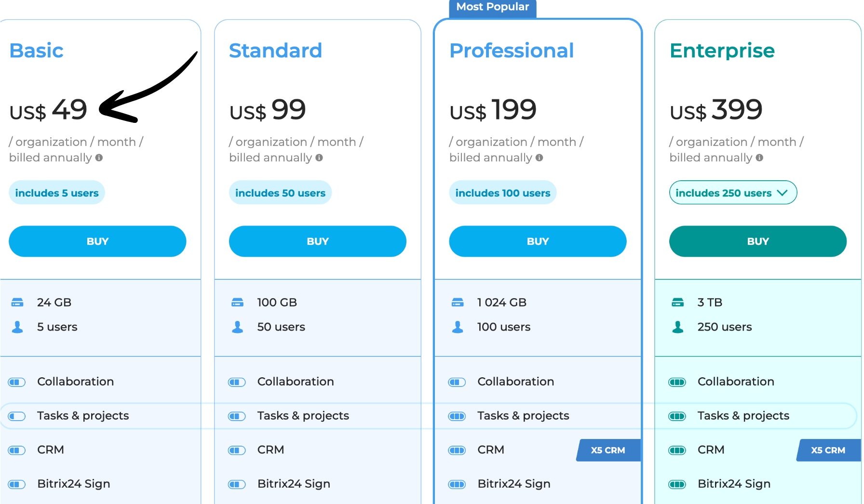Open the includes 250 users dropdown
The height and width of the screenshot is (504, 864).
[732, 193]
